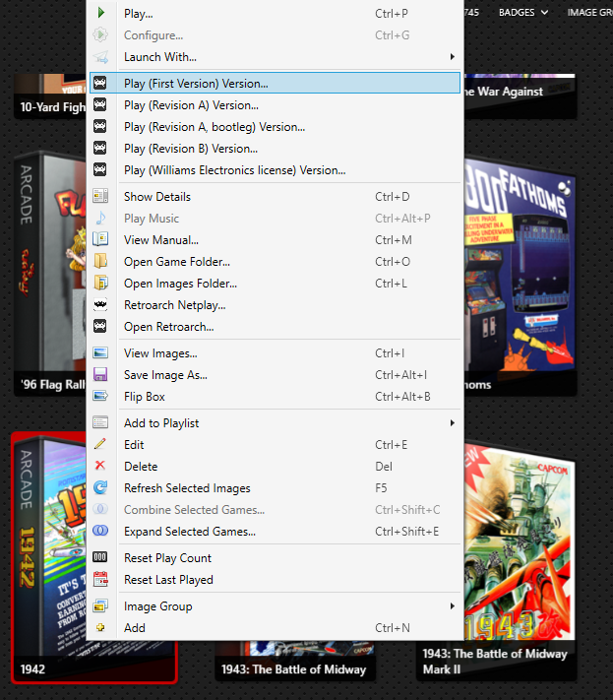Choose View Manual... menu entry
This screenshot has width=613, height=700.
click(x=276, y=240)
